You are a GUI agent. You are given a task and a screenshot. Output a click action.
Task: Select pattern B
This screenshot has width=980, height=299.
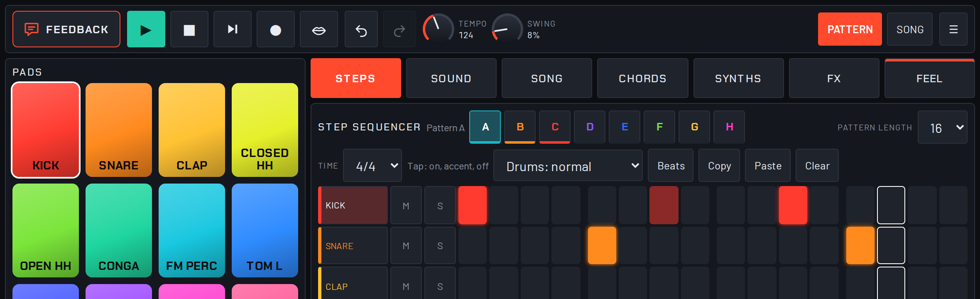520,127
